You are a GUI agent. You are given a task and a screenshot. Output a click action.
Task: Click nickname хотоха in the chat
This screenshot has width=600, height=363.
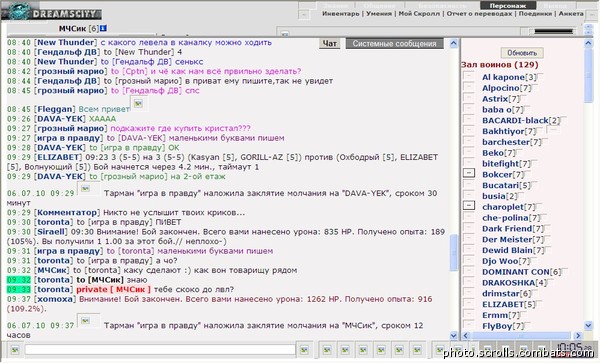tap(54, 299)
